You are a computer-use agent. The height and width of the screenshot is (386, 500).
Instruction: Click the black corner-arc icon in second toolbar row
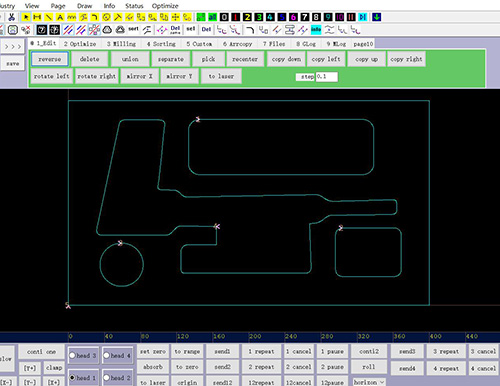click(250, 30)
